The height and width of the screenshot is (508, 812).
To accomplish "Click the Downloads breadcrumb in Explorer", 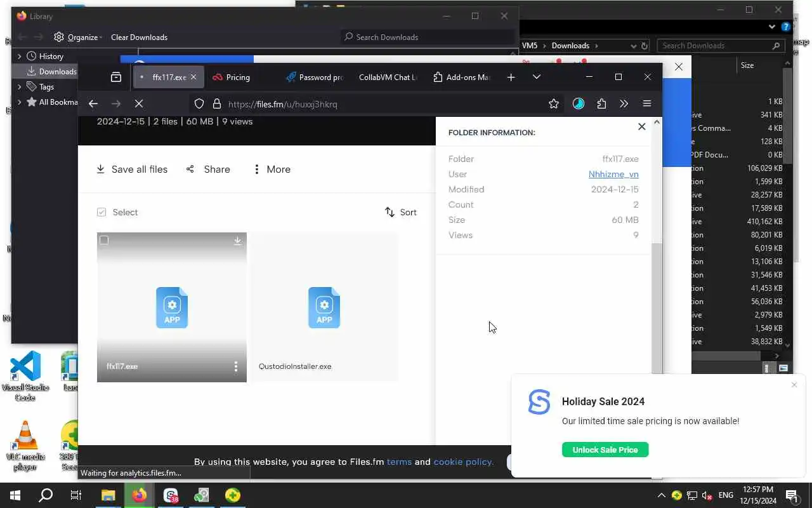I will click(x=570, y=46).
